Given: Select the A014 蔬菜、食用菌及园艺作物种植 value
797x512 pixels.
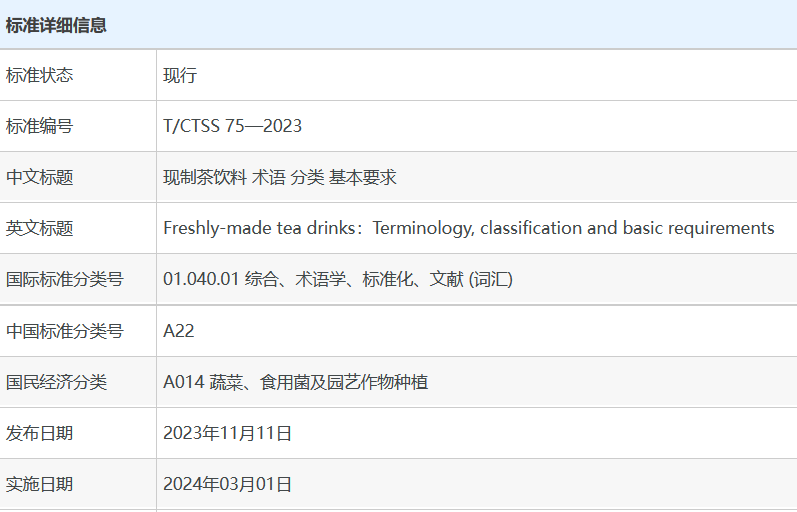Looking at the screenshot, I should click(296, 382).
